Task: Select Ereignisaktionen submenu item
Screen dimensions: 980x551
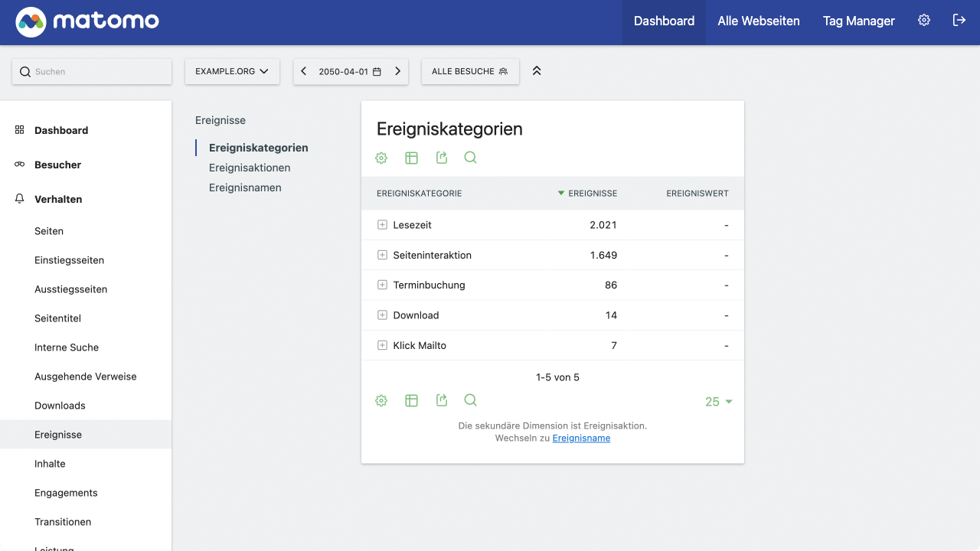Action: click(250, 168)
